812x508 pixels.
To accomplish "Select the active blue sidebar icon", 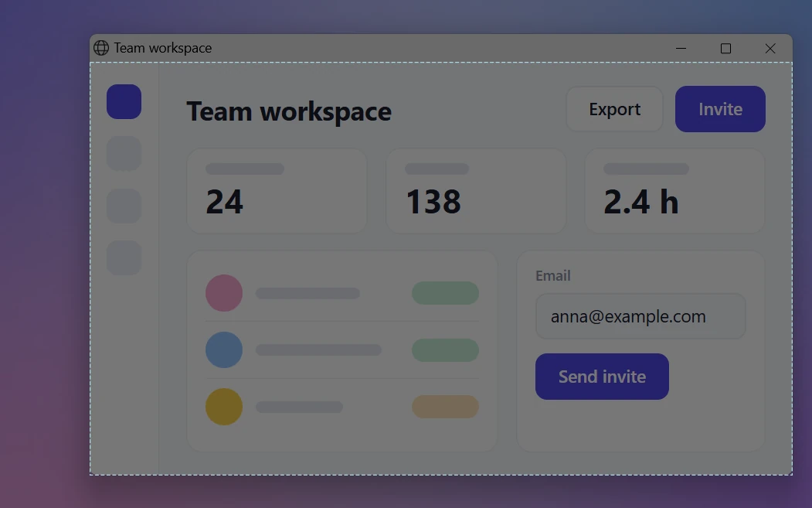I will click(124, 101).
